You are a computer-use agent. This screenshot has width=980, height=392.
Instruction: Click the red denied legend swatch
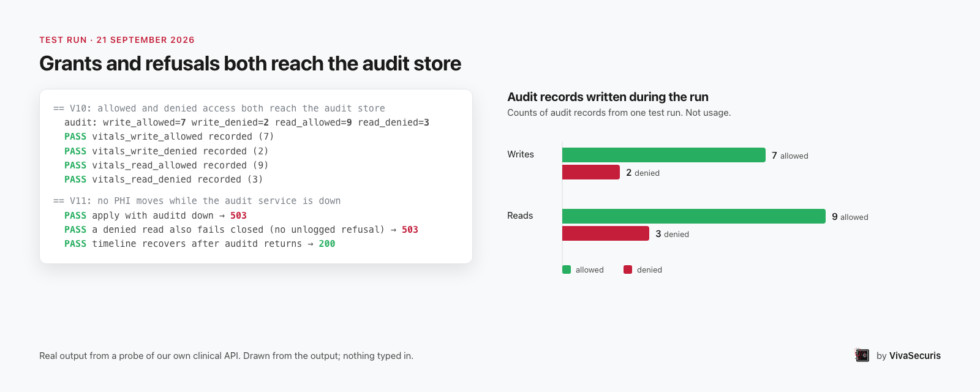pos(628,269)
